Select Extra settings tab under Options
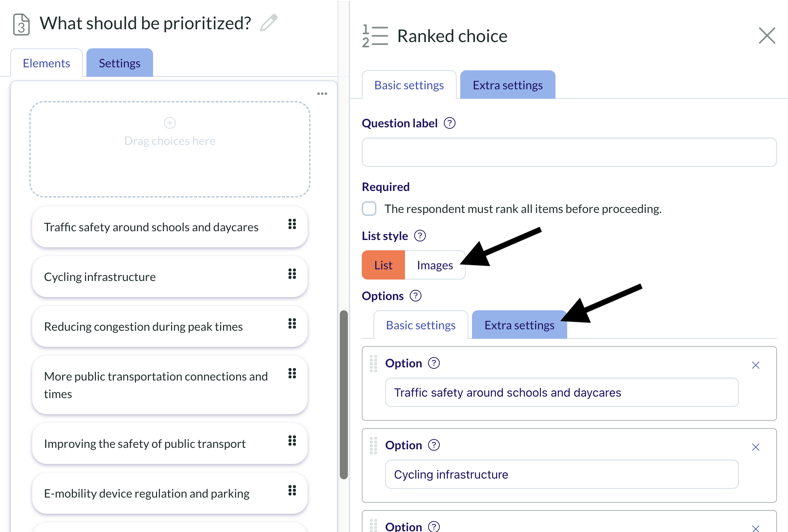 click(x=519, y=325)
